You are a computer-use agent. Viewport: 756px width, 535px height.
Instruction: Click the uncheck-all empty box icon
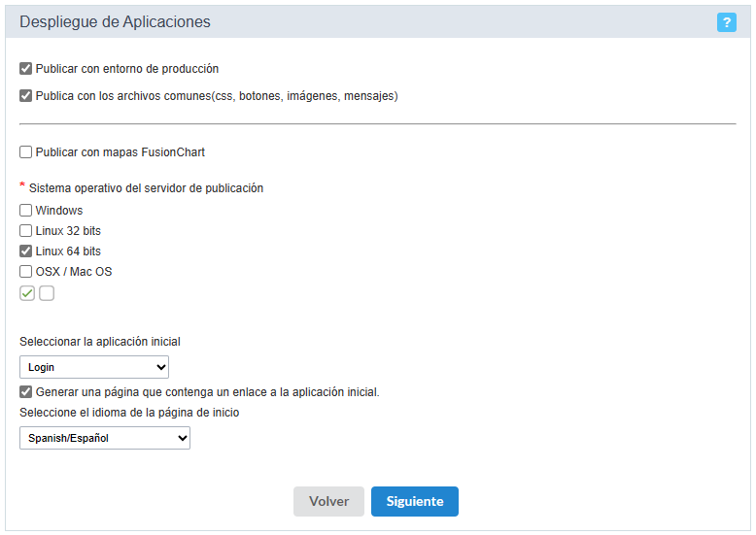(47, 293)
